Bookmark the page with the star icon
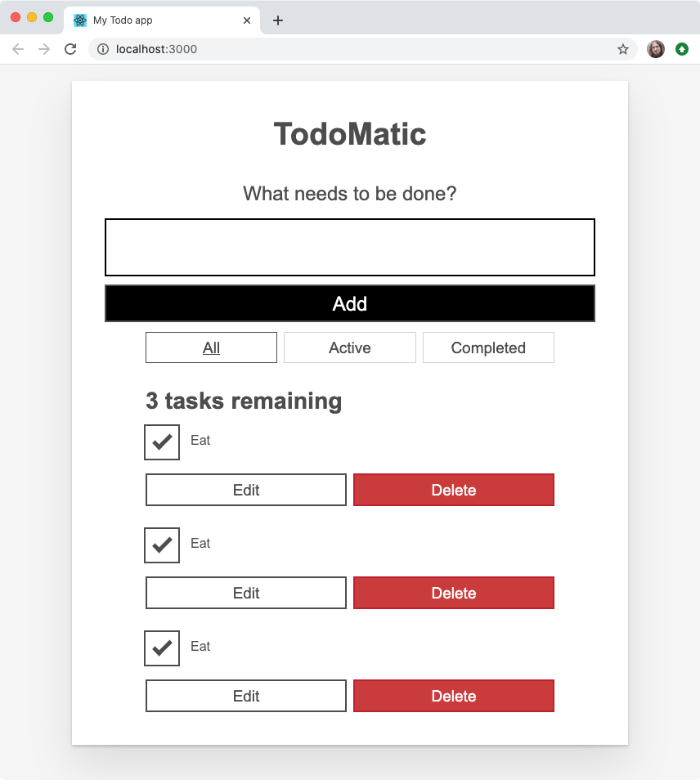Screen dimensions: 700x780 [623, 49]
